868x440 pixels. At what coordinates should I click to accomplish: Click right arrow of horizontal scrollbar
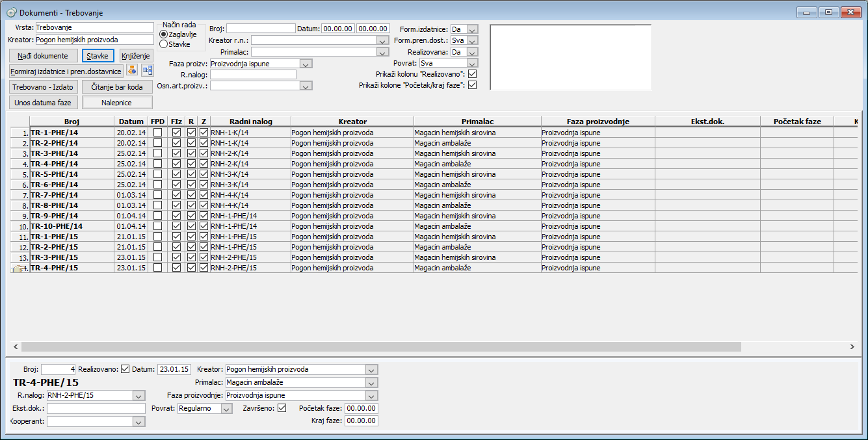(x=852, y=347)
